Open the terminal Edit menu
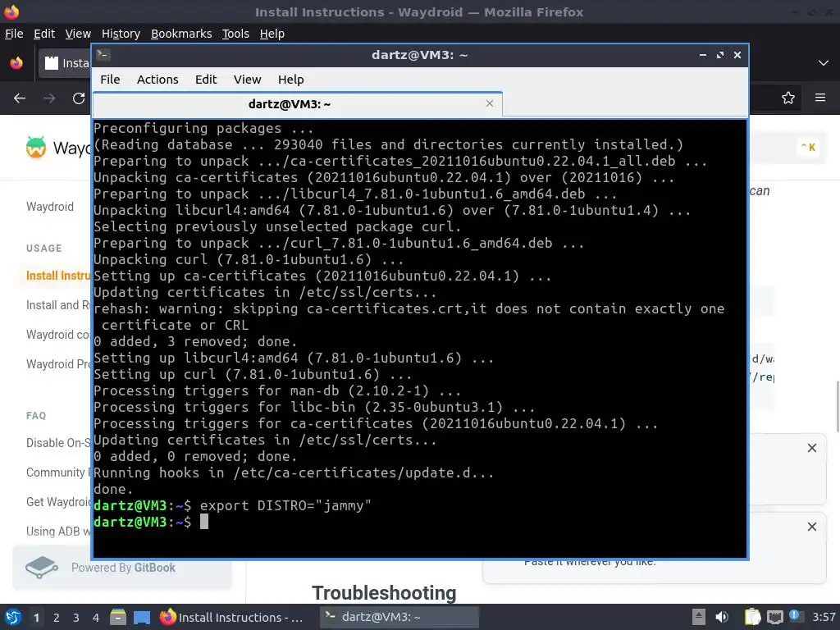This screenshot has width=840, height=630. [x=206, y=80]
